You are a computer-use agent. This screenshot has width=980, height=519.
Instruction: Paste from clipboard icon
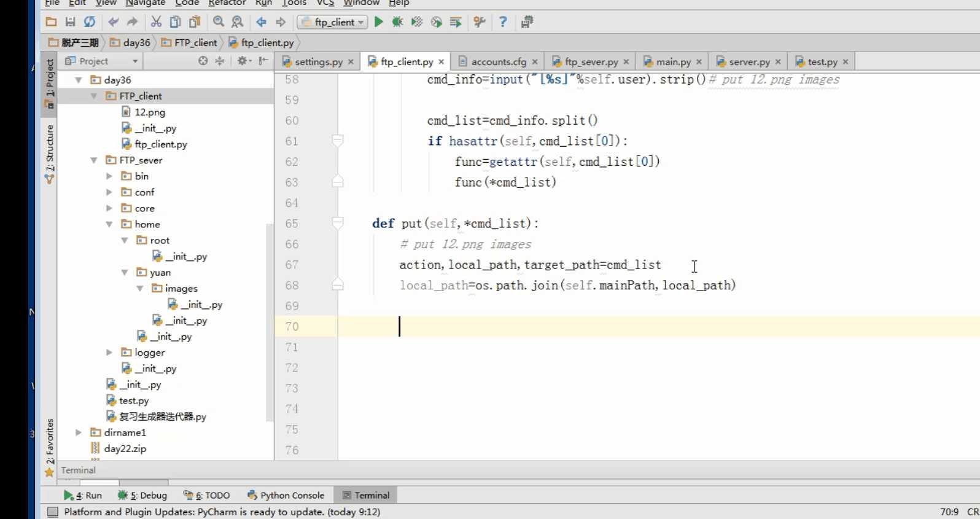(195, 22)
